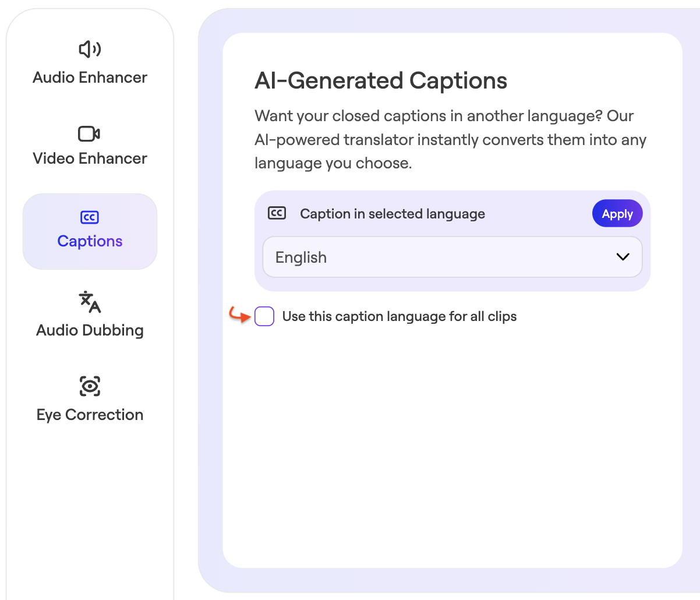
Task: Click the AI-Generated Captions heading
Action: pos(381,80)
